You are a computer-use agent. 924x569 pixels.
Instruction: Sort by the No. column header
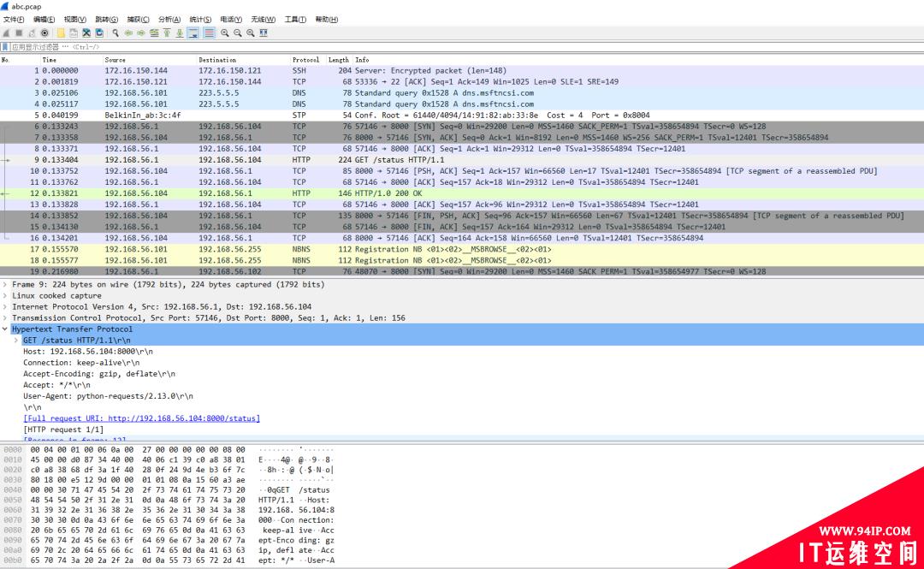point(20,60)
